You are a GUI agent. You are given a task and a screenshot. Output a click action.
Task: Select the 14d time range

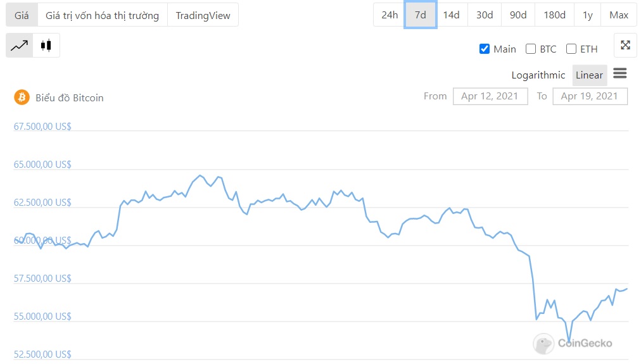point(451,15)
